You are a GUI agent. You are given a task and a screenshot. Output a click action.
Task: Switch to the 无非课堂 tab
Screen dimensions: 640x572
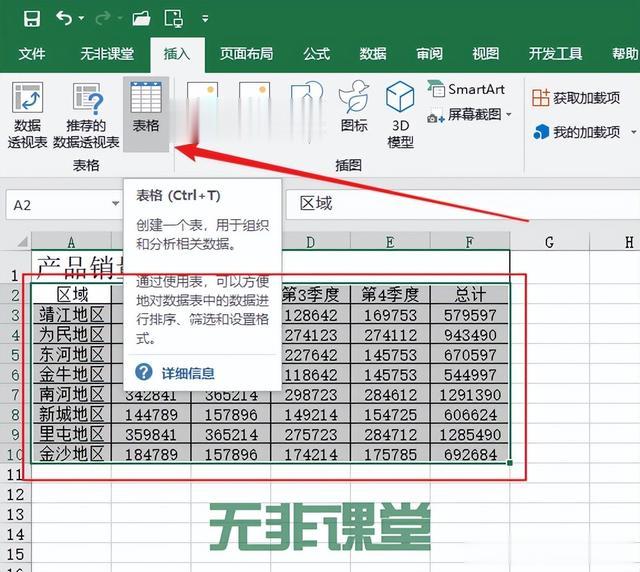tap(107, 54)
